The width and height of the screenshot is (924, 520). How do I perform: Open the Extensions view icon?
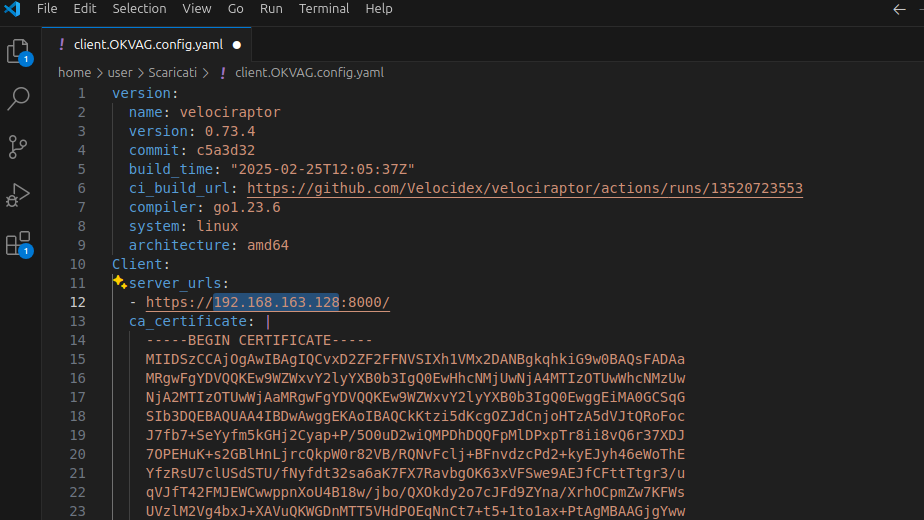pyautogui.click(x=18, y=243)
